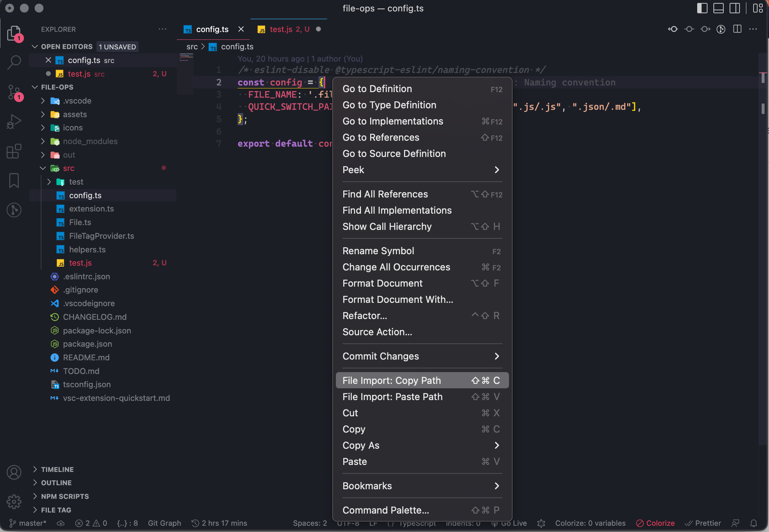The image size is (769, 532).
Task: Collapse the FILE-OPS folder section
Action: pyautogui.click(x=35, y=87)
